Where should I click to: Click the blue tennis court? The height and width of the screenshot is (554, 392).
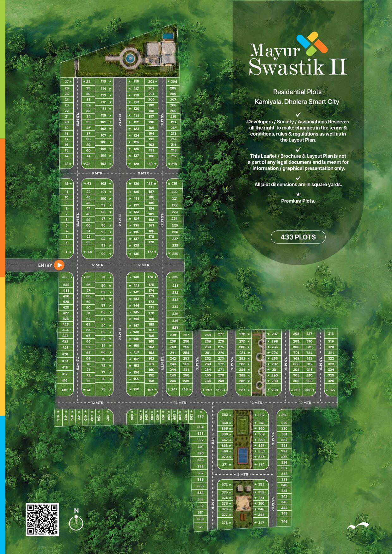pos(243,456)
